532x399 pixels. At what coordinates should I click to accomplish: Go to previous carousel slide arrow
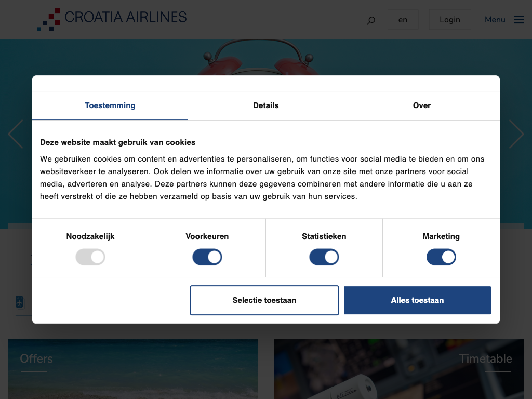16,134
